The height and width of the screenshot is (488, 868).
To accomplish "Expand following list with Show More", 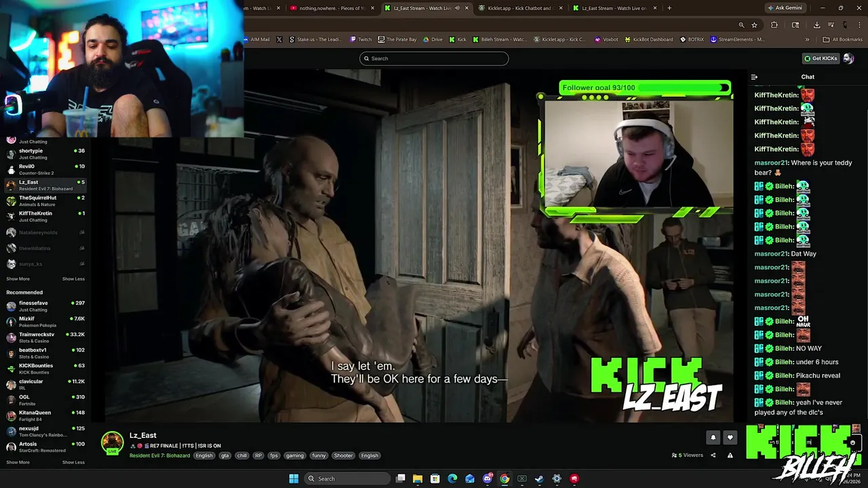I will tap(18, 279).
